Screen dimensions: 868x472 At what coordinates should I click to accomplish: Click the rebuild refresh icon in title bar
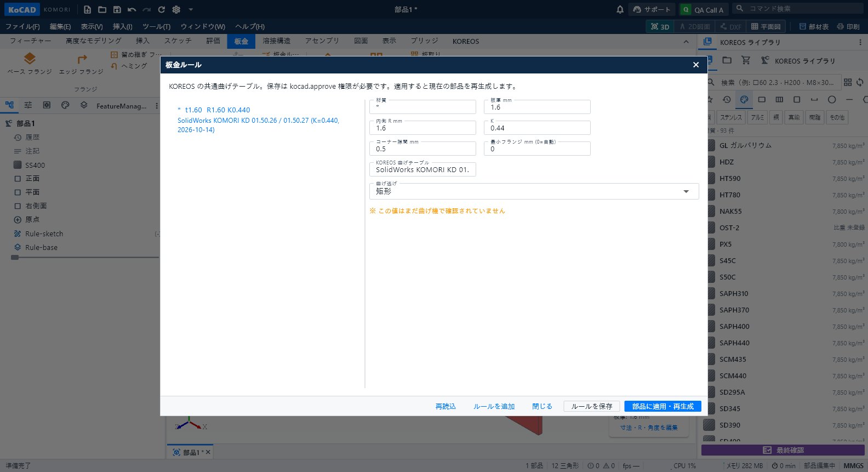[161, 9]
